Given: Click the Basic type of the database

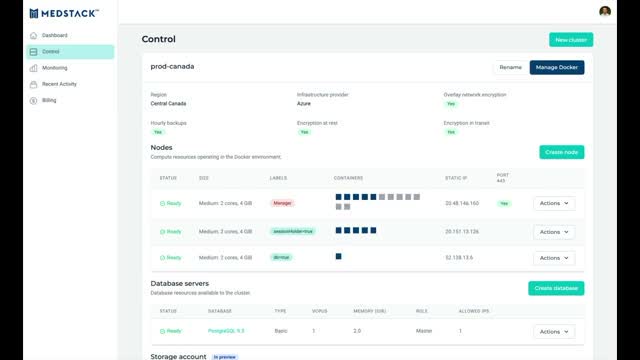Looking at the screenshot, I should [x=281, y=331].
